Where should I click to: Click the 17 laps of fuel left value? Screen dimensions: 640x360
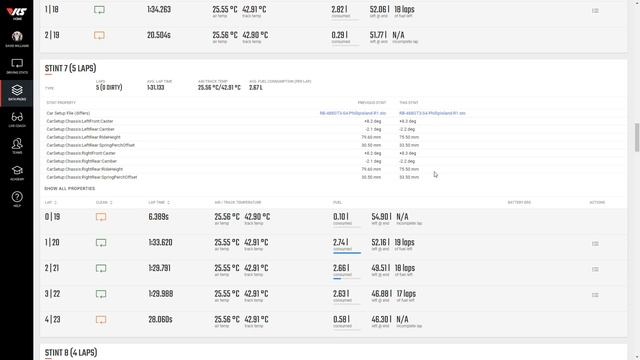[406, 294]
